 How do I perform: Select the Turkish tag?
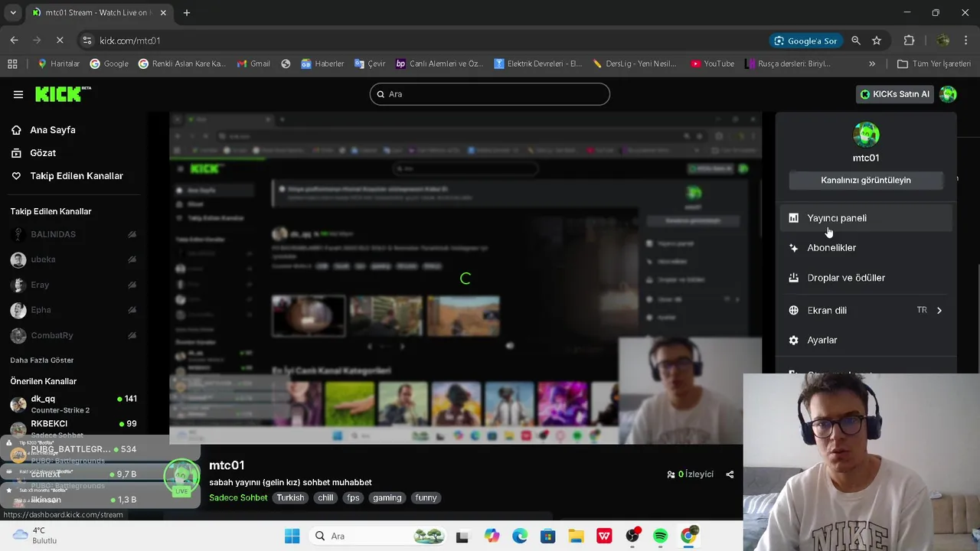click(x=290, y=497)
